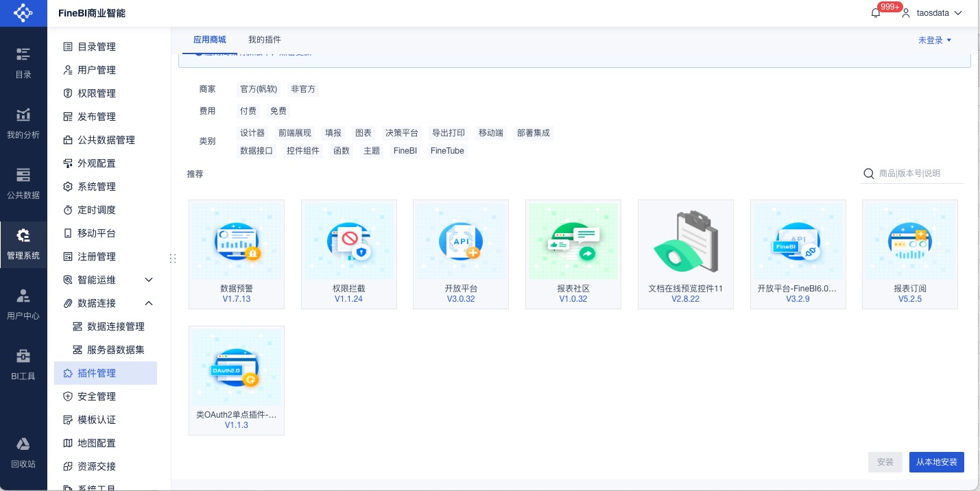Image resolution: width=980 pixels, height=491 pixels.
Task: Open BI工具 in the left navigation bar
Action: click(x=23, y=364)
